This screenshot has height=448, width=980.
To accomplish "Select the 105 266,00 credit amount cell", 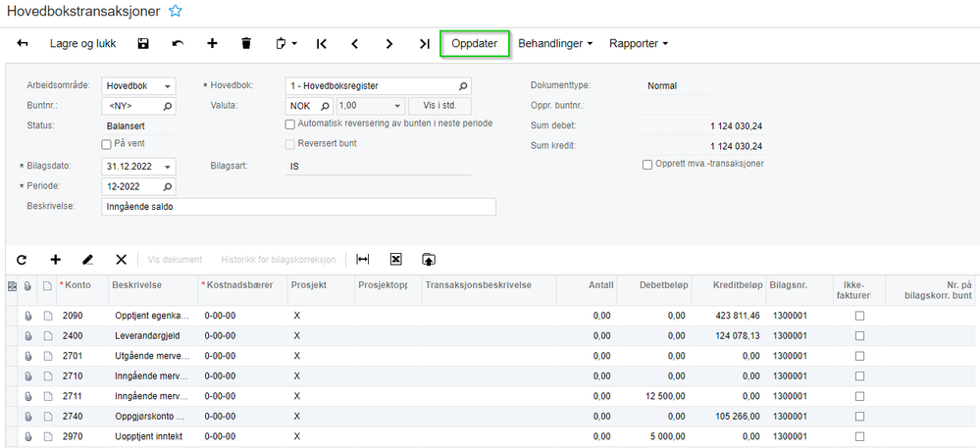I will (729, 416).
